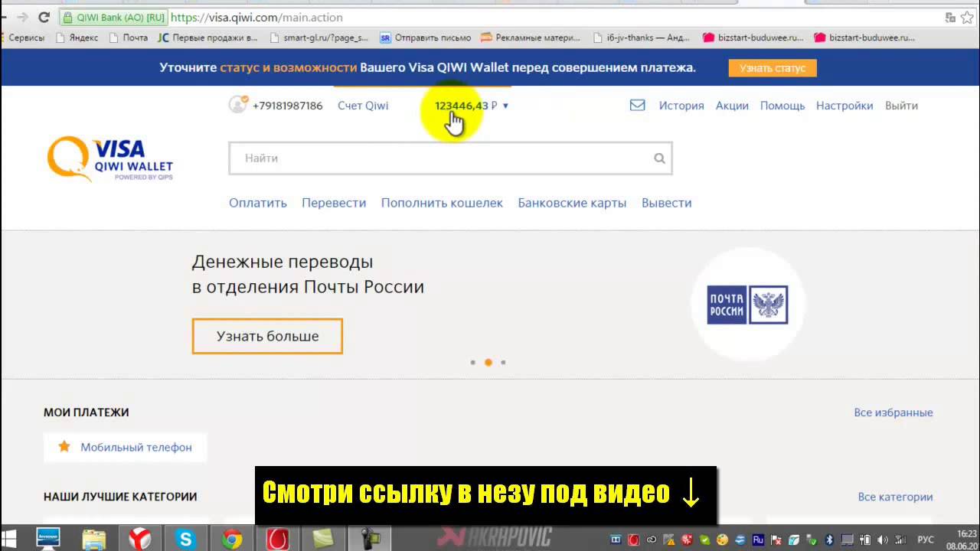Viewport: 980px width, 551px height.
Task: Switch to Chrome on the taskbar
Action: [231, 539]
